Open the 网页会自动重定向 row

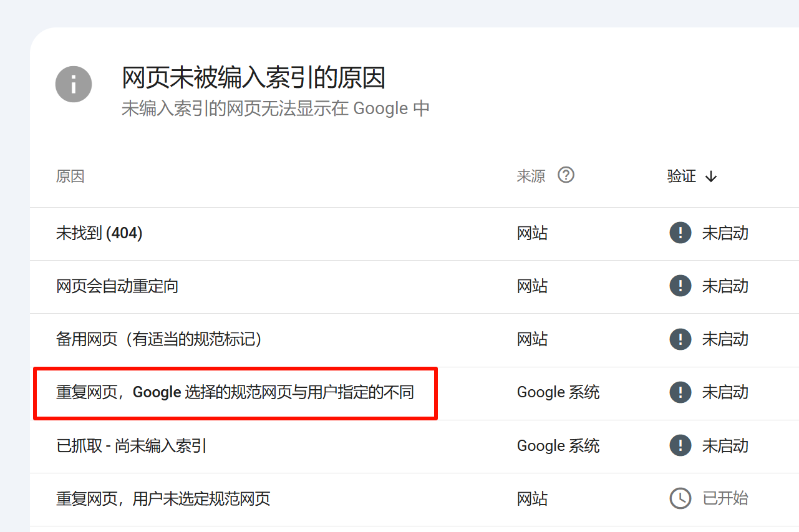pyautogui.click(x=117, y=286)
